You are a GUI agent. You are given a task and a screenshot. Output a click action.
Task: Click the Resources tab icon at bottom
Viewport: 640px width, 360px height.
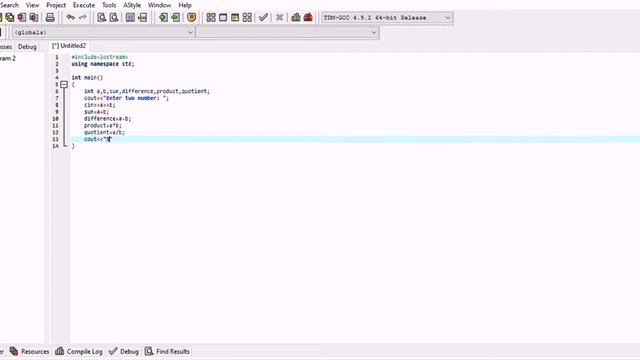pyautogui.click(x=14, y=351)
